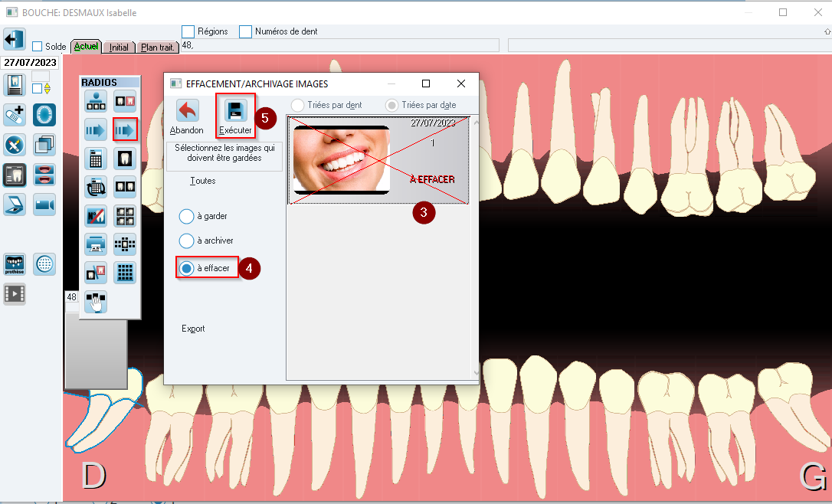Click the single tooth icon in RADIOS
The width and height of the screenshot is (832, 504).
(125, 158)
